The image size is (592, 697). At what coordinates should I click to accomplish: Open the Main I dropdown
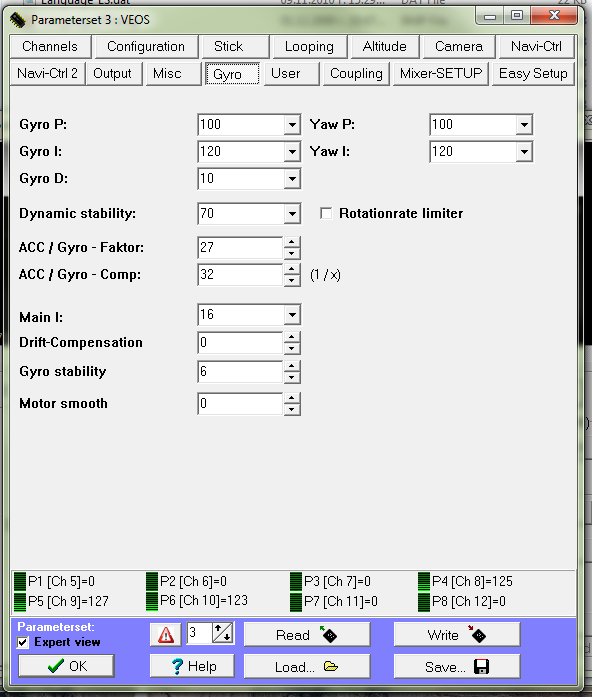click(292, 315)
